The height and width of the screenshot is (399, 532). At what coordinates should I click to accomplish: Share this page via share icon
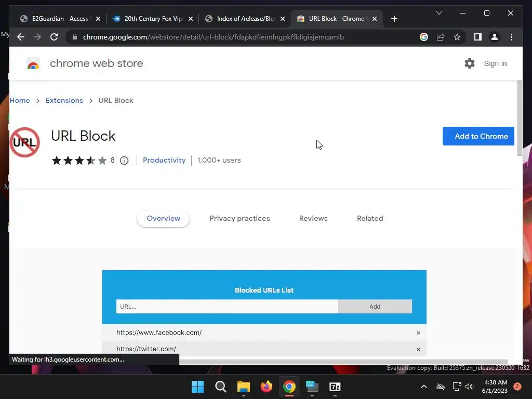441,37
